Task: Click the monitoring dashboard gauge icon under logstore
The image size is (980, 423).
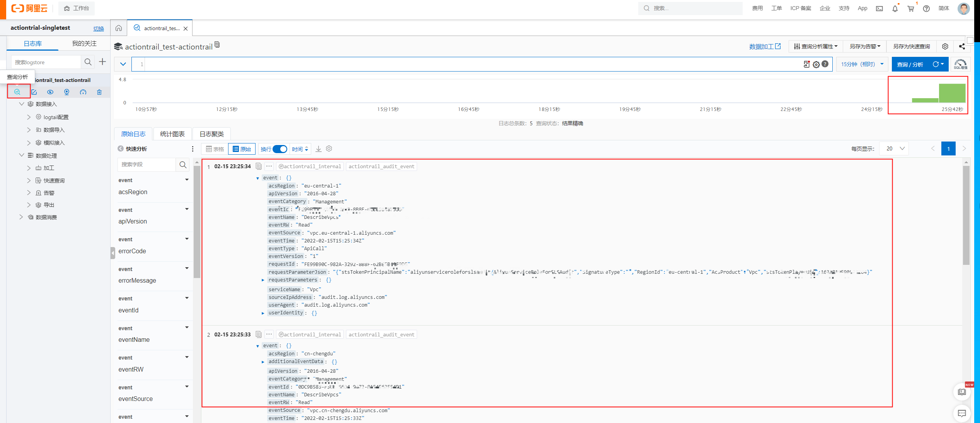Action: click(83, 92)
